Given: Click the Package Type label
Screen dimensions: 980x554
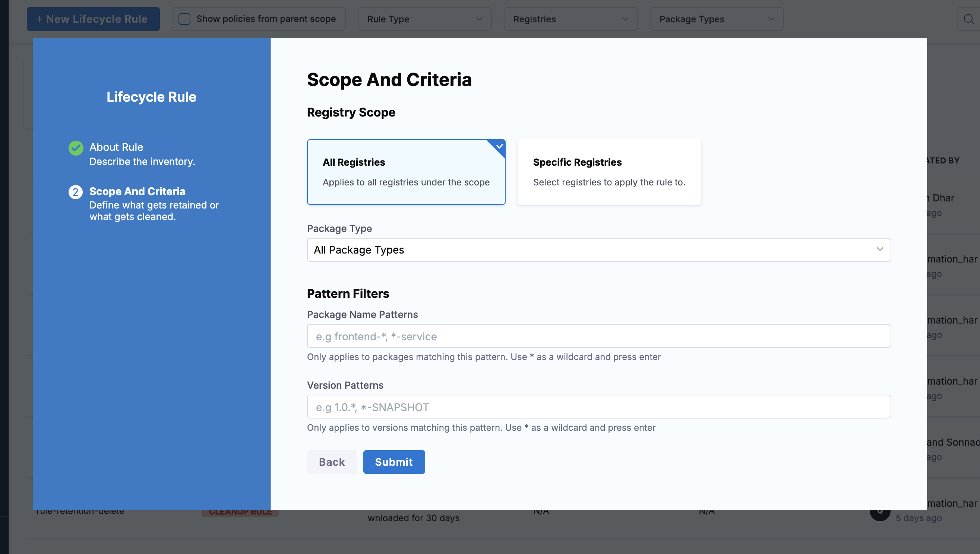Looking at the screenshot, I should tap(339, 229).
